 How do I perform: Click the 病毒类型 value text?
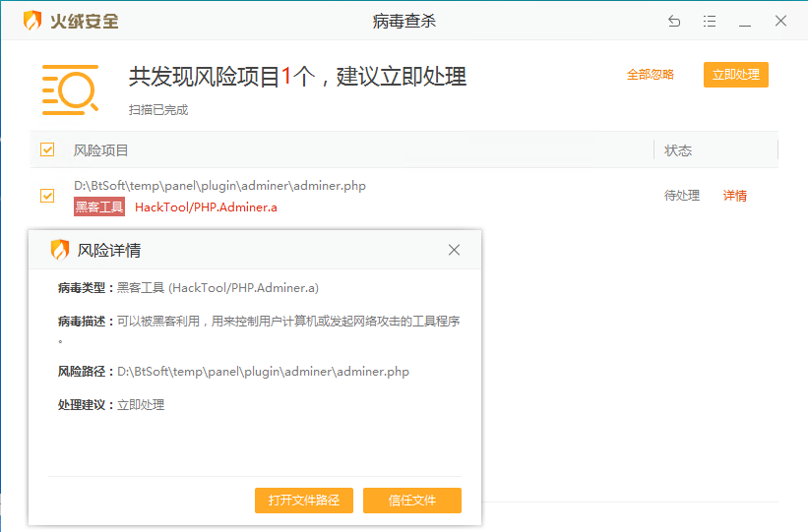[218, 288]
